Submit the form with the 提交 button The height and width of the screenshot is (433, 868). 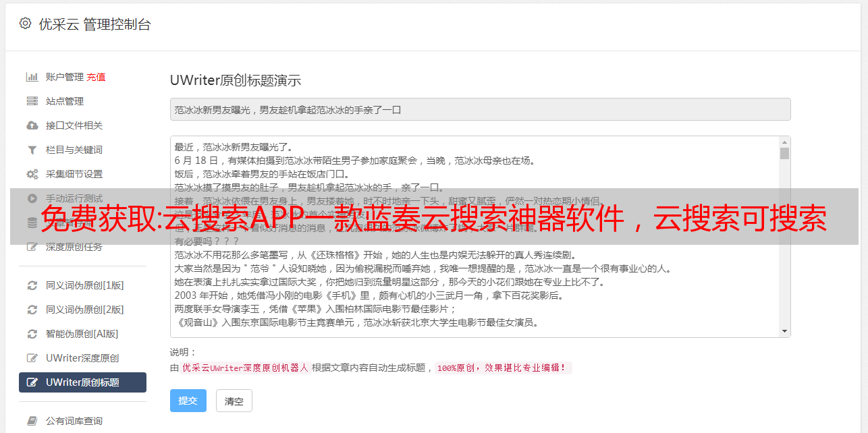tap(188, 401)
